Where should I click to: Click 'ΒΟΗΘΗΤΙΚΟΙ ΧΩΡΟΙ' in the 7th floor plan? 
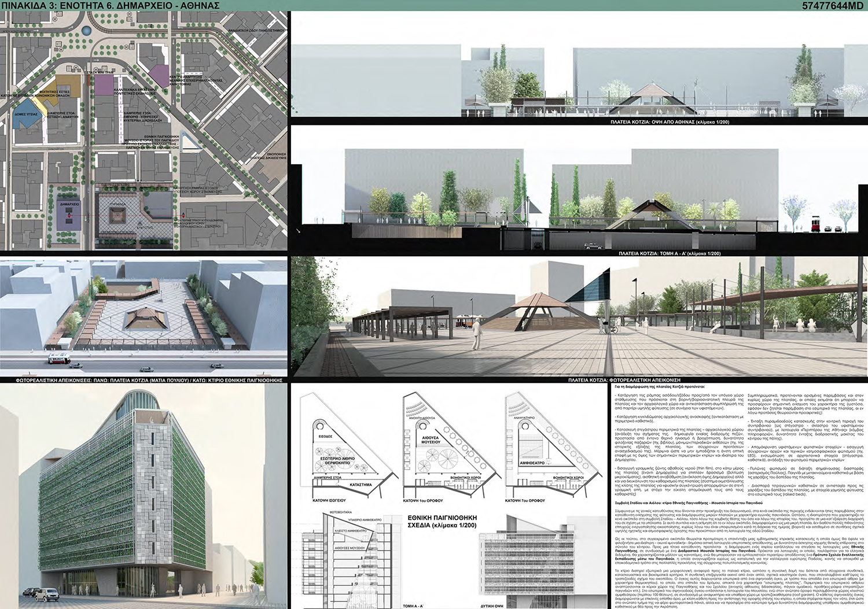click(x=568, y=478)
